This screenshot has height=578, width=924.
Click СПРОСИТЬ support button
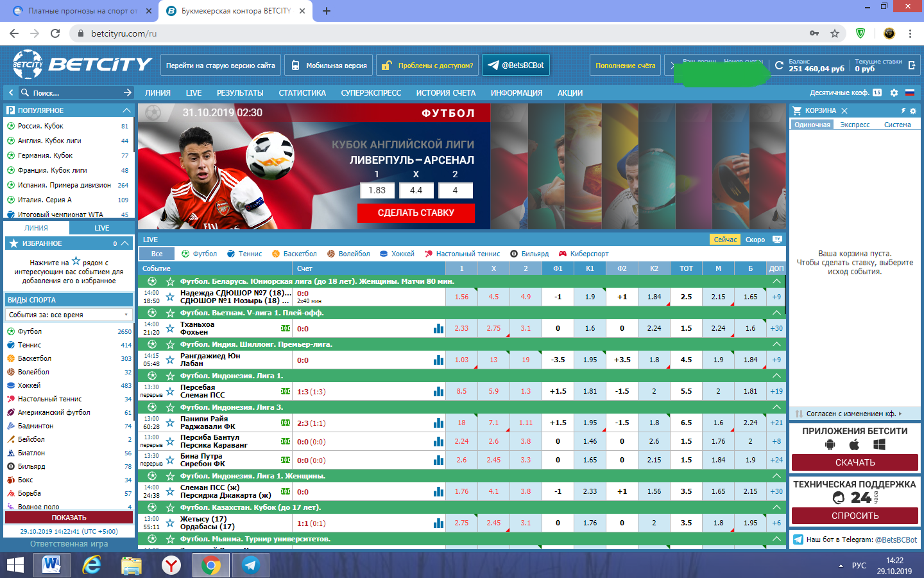[855, 516]
